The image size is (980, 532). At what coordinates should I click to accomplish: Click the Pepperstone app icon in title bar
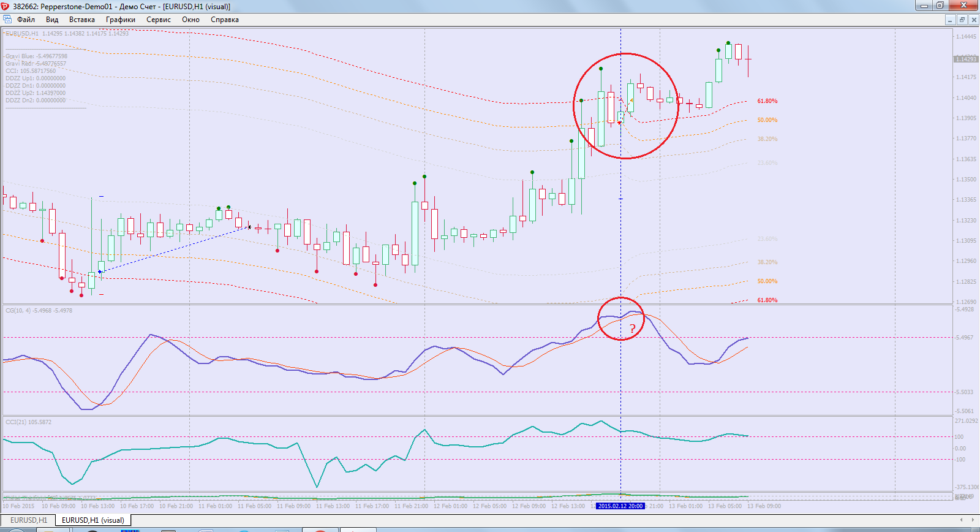click(x=6, y=6)
